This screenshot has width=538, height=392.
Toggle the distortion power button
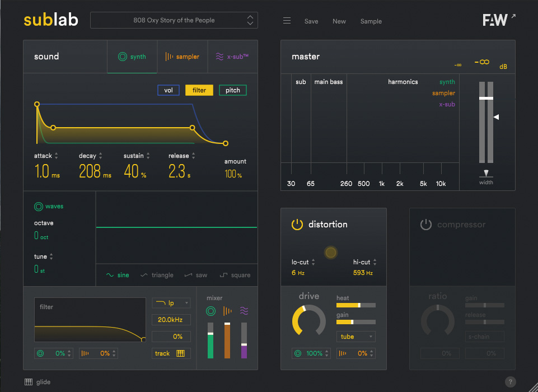[x=297, y=225]
